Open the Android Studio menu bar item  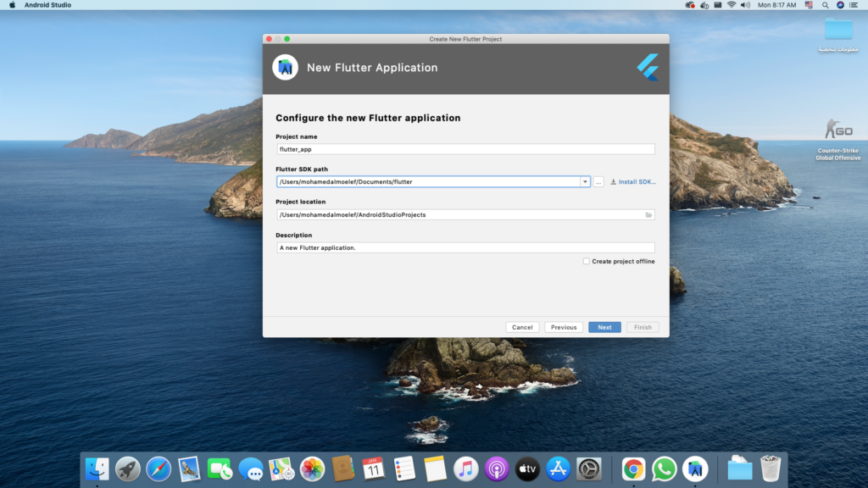point(47,5)
